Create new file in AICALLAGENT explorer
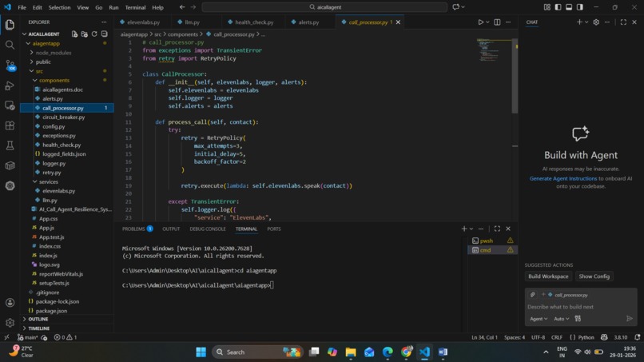The width and height of the screenshot is (644, 362). pos(74,34)
